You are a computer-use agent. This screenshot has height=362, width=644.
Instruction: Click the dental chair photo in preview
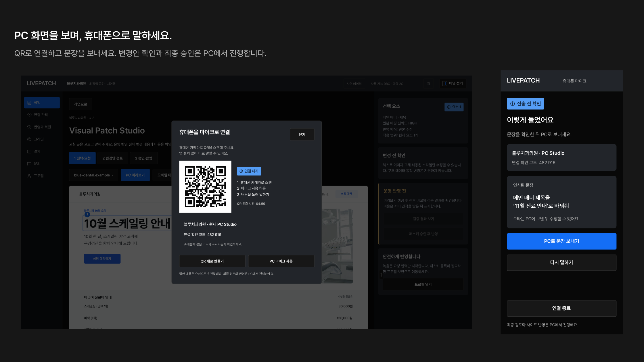pos(337,246)
